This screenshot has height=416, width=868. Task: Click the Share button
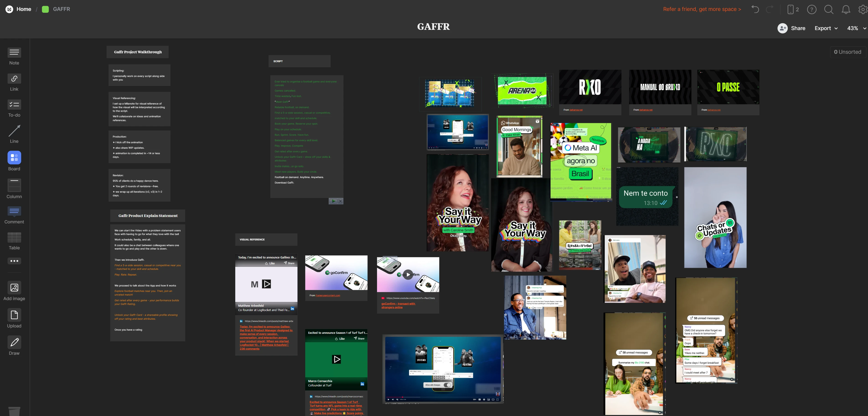tap(791, 28)
